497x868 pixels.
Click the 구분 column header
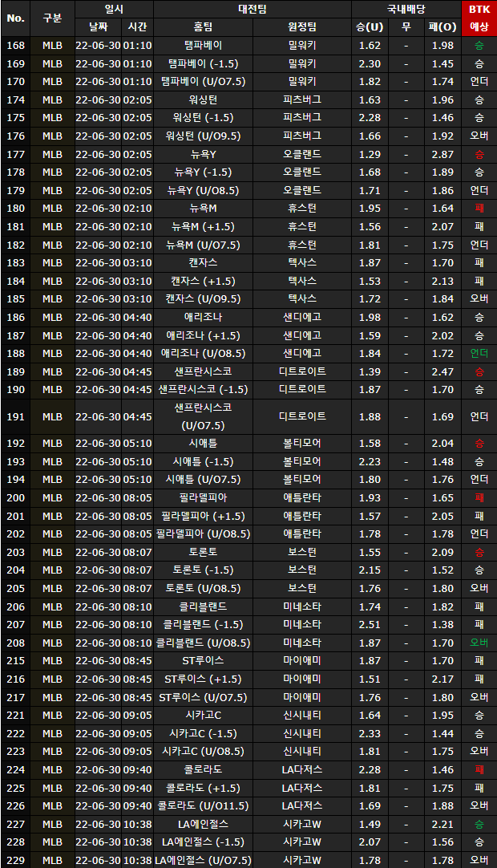tap(53, 18)
